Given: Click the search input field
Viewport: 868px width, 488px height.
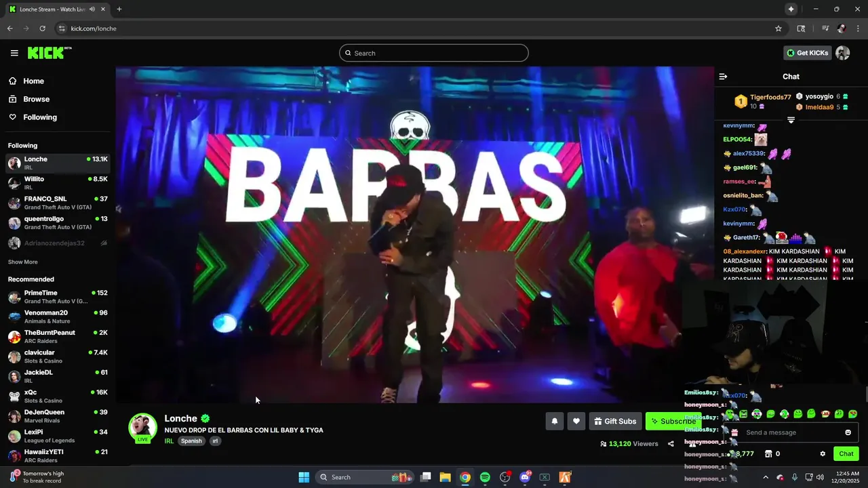Looking at the screenshot, I should [x=434, y=53].
